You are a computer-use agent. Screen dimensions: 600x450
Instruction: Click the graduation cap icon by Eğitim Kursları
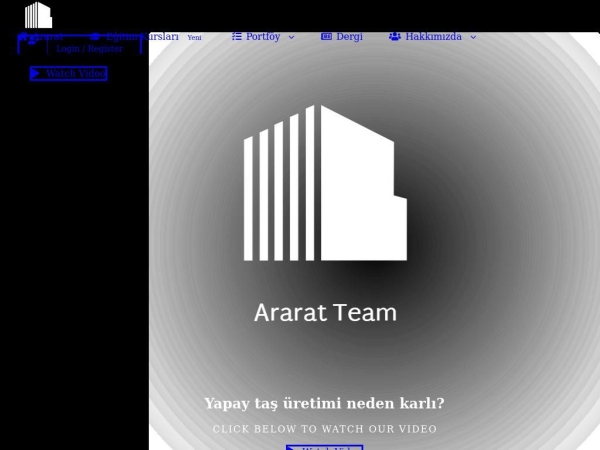pyautogui.click(x=95, y=36)
